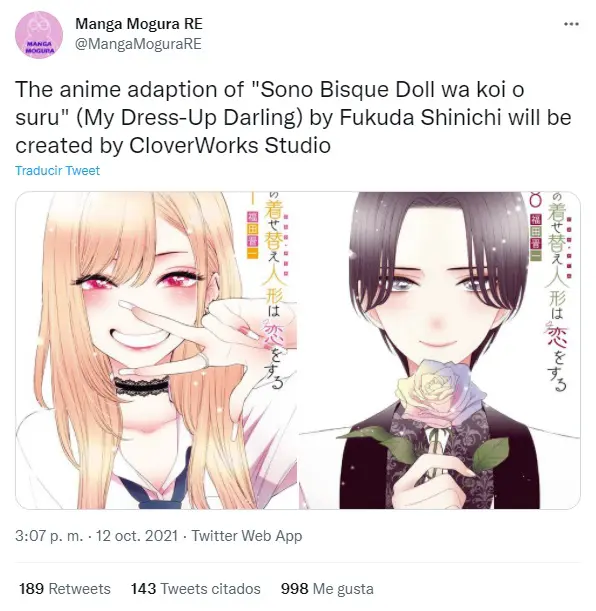Open the Twitter Web App source link
This screenshot has width=596, height=611.
pyautogui.click(x=247, y=536)
